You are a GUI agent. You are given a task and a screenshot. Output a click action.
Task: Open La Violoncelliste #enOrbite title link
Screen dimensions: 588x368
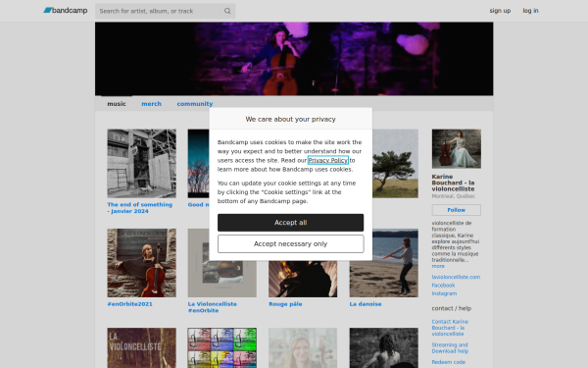(x=213, y=307)
